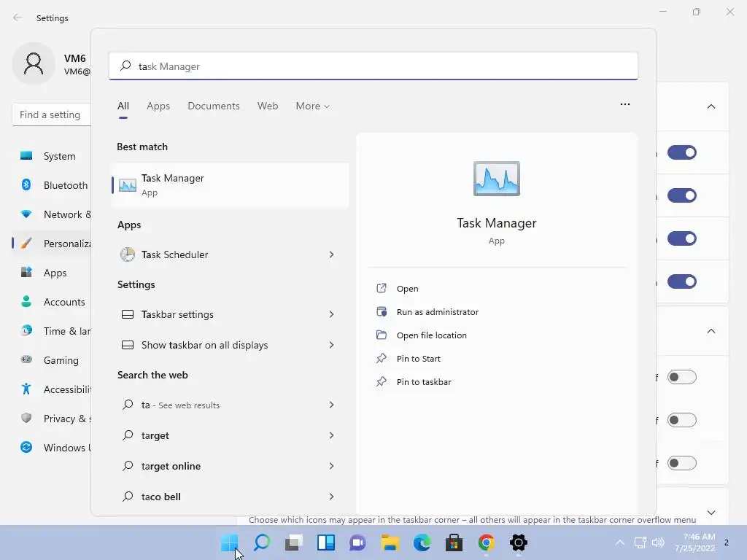Turn on the third disabled Settings toggle
This screenshot has width=747, height=560.
(682, 463)
